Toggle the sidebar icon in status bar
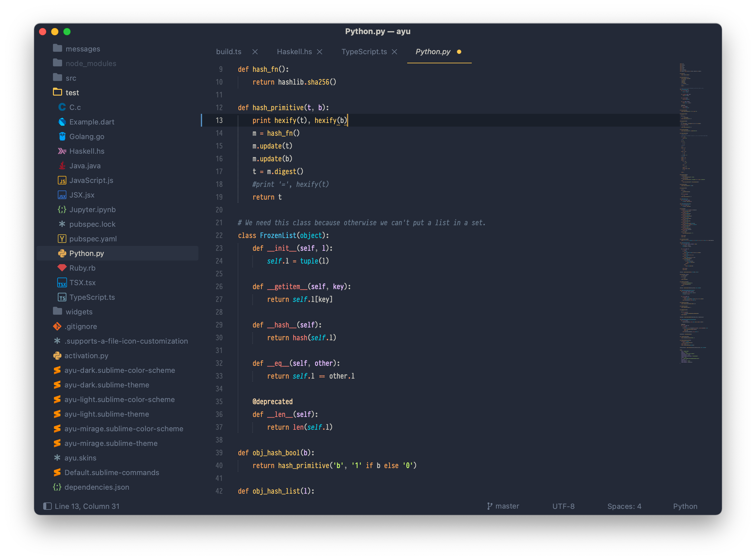The image size is (756, 560). (47, 506)
